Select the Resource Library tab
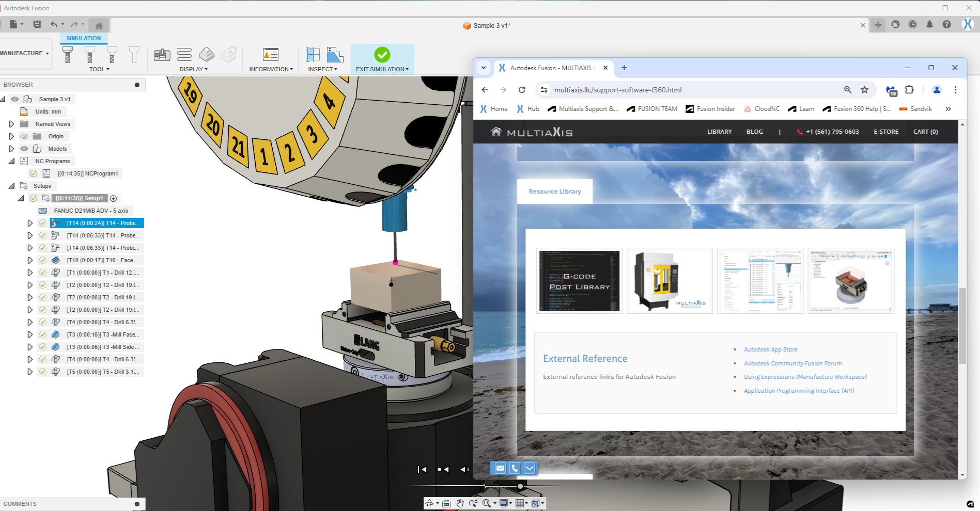Viewport: 980px width, 511px height. click(555, 191)
